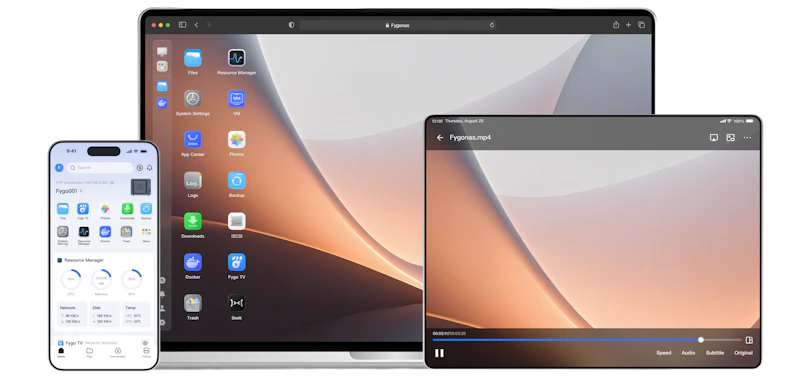This screenshot has width=800, height=387.
Task: Tap the Network stats card on the phone
Action: [72, 315]
